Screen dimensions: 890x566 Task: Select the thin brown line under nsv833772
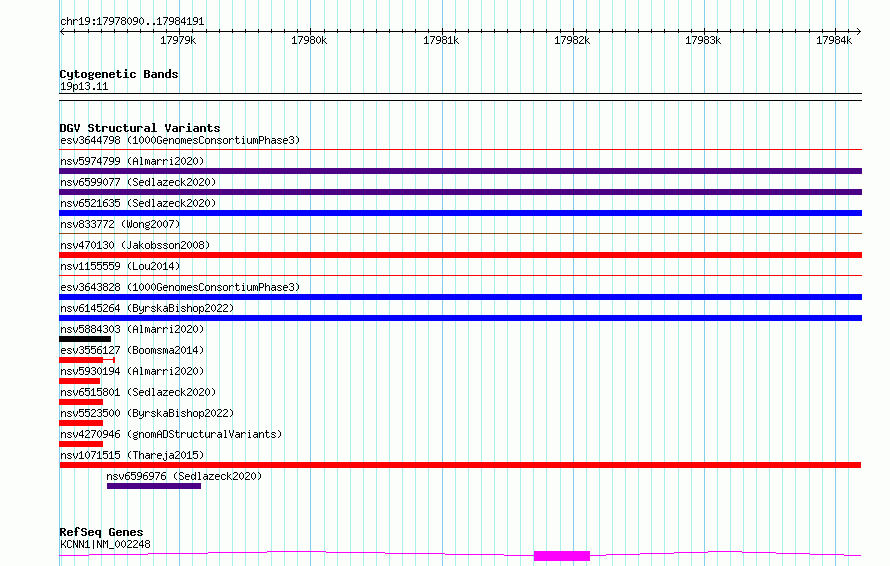(x=460, y=233)
